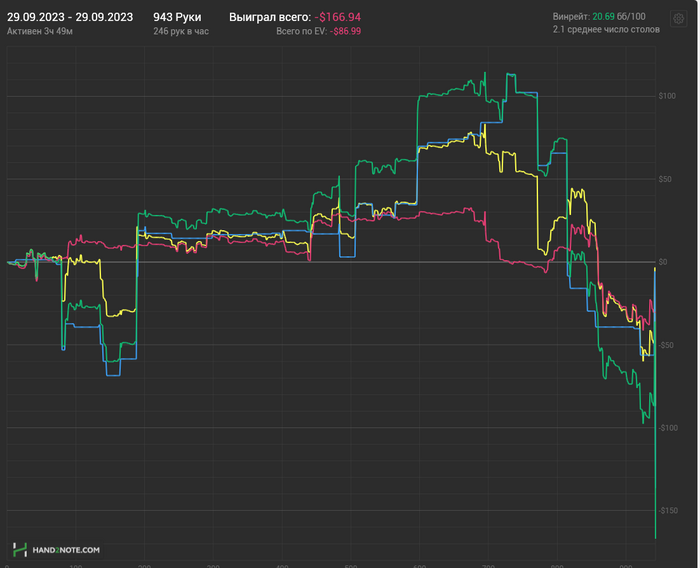The height and width of the screenshot is (568, 700).
Task: Click the 'Выиграл всего' label
Action: pos(270,17)
